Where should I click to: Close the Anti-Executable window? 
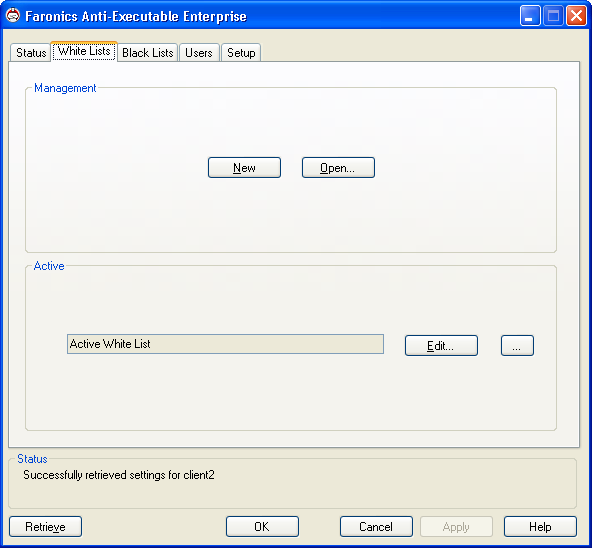[576, 16]
